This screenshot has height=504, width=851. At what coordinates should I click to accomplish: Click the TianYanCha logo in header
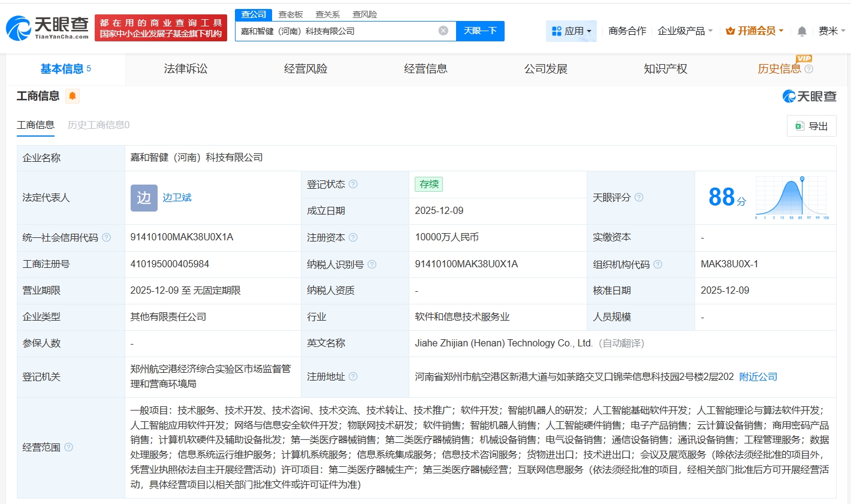click(x=47, y=28)
